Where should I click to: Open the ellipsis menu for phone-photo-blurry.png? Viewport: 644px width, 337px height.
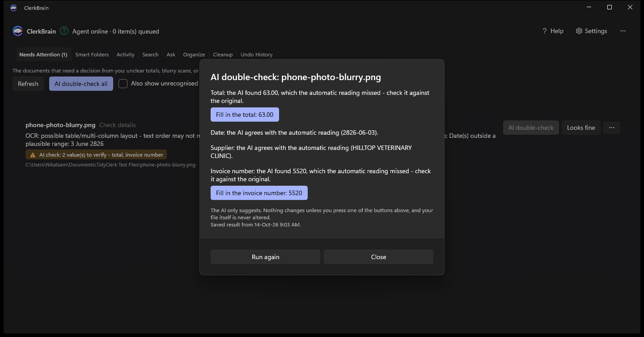(x=612, y=128)
